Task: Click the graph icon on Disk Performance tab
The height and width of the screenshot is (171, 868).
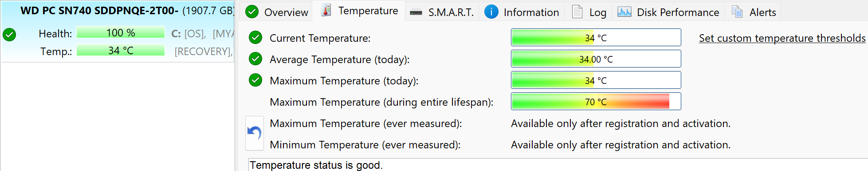Action: (x=624, y=12)
